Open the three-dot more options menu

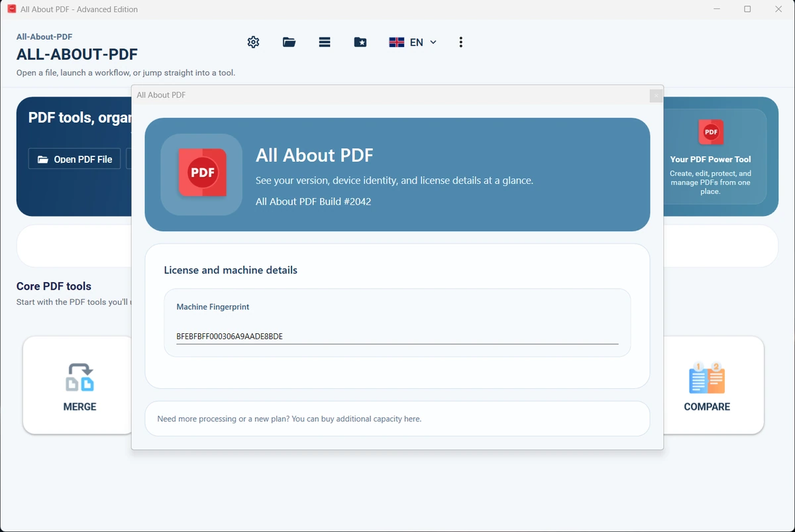click(461, 42)
